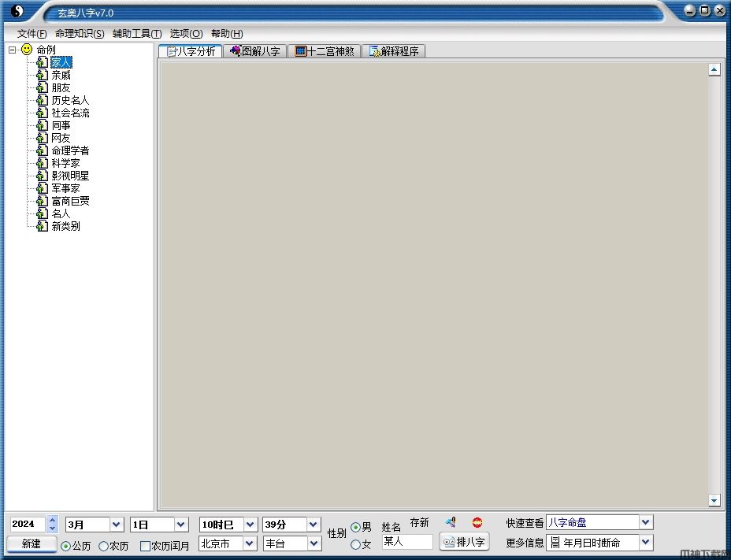Image resolution: width=731 pixels, height=560 pixels.
Task: Choose 女 for gender
Action: coord(356,544)
